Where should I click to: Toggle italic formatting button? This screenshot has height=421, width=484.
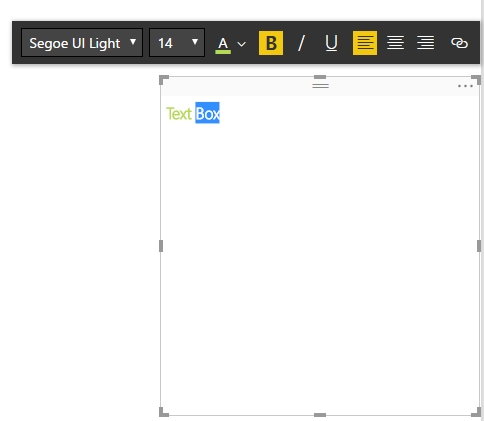[301, 43]
